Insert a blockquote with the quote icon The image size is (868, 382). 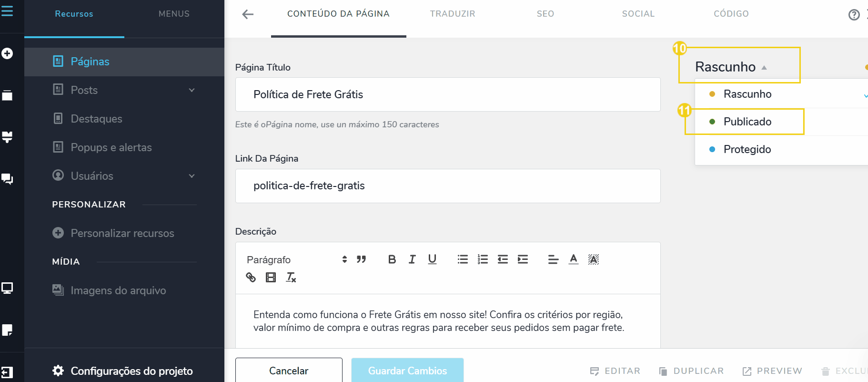click(362, 259)
